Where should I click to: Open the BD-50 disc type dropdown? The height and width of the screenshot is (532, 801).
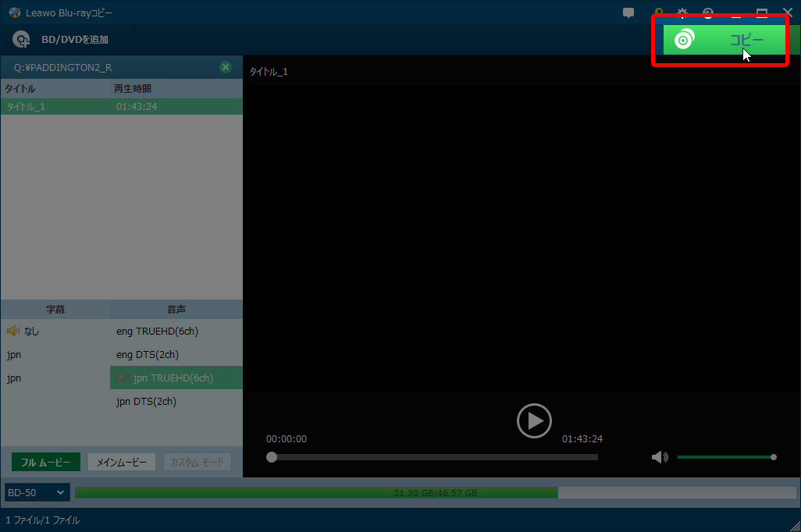coord(37,493)
